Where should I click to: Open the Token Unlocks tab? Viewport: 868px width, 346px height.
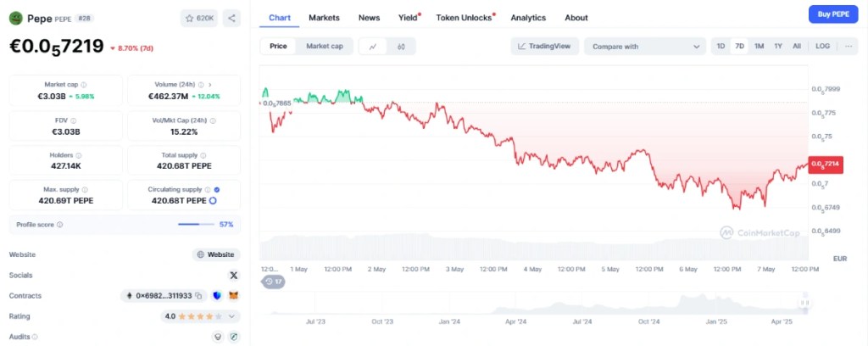pos(464,18)
